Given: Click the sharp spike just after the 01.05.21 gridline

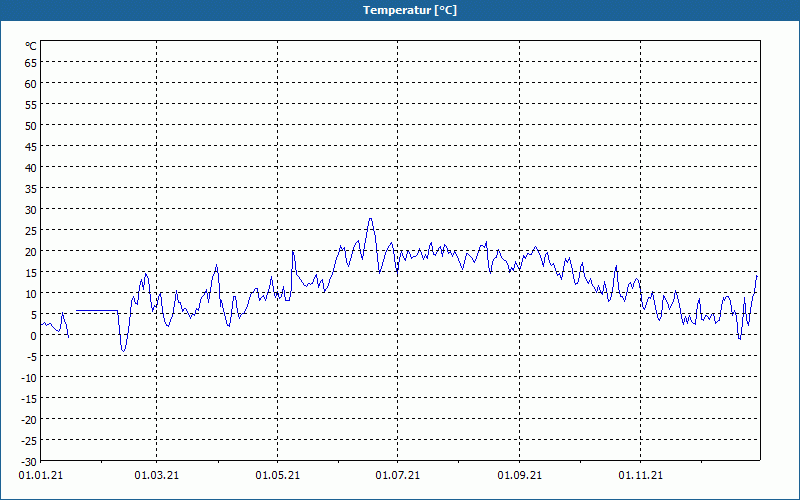Looking at the screenshot, I should [293, 251].
